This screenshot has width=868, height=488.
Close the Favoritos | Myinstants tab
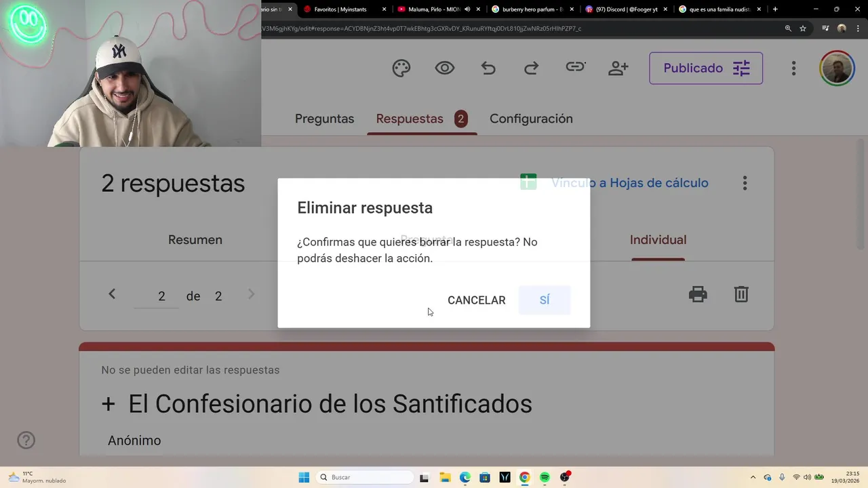tap(384, 9)
